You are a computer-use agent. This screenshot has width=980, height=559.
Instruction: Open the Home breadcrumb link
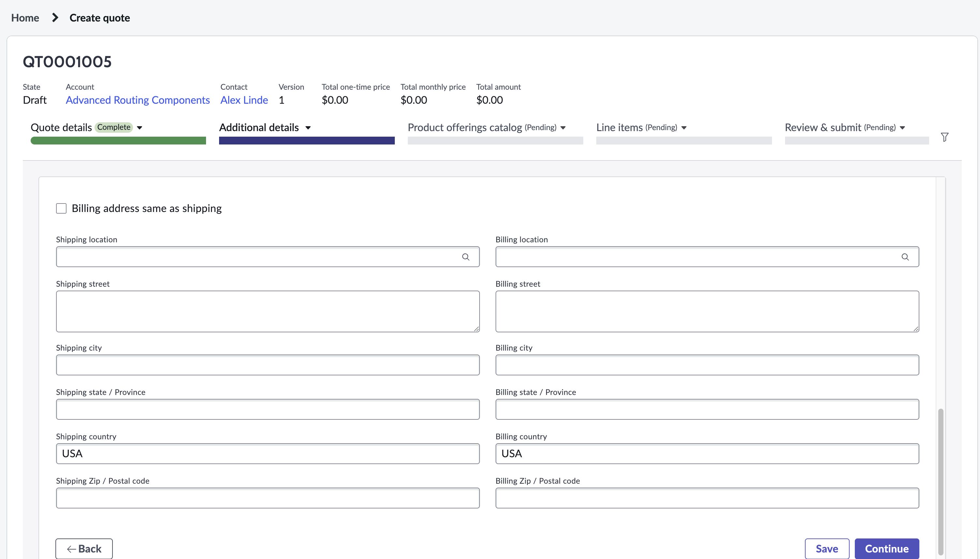(25, 18)
